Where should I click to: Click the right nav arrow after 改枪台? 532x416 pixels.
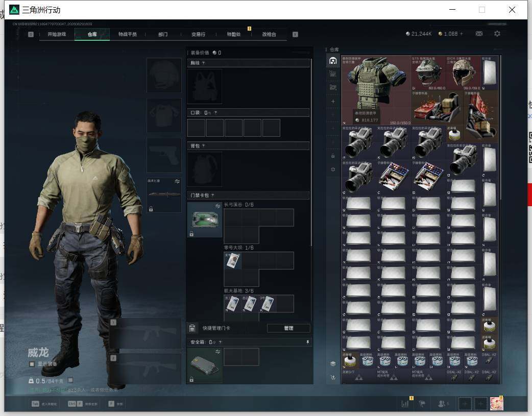(x=295, y=34)
